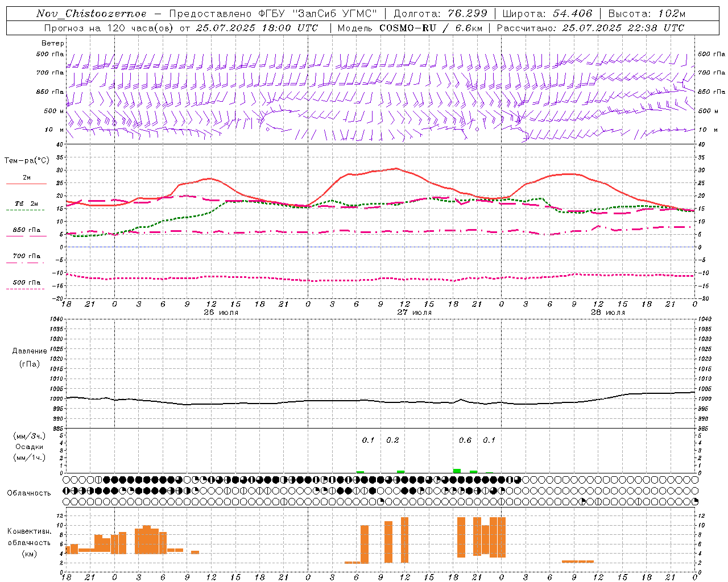
Task: Click the forecast text Прогноз на 120 часа(ов)
Action: tap(109, 28)
